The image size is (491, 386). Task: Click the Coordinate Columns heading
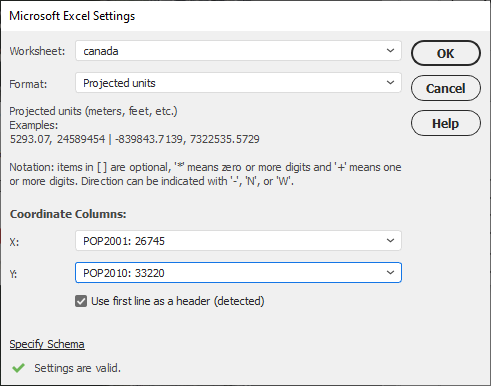tap(68, 214)
